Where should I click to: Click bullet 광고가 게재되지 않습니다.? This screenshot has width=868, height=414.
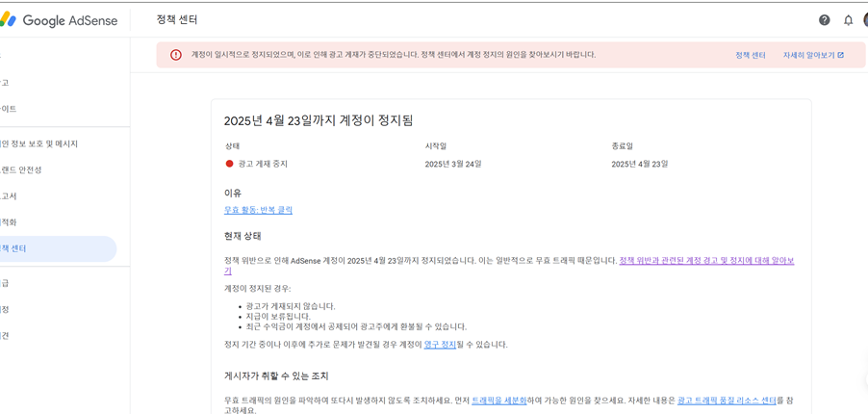click(x=291, y=306)
